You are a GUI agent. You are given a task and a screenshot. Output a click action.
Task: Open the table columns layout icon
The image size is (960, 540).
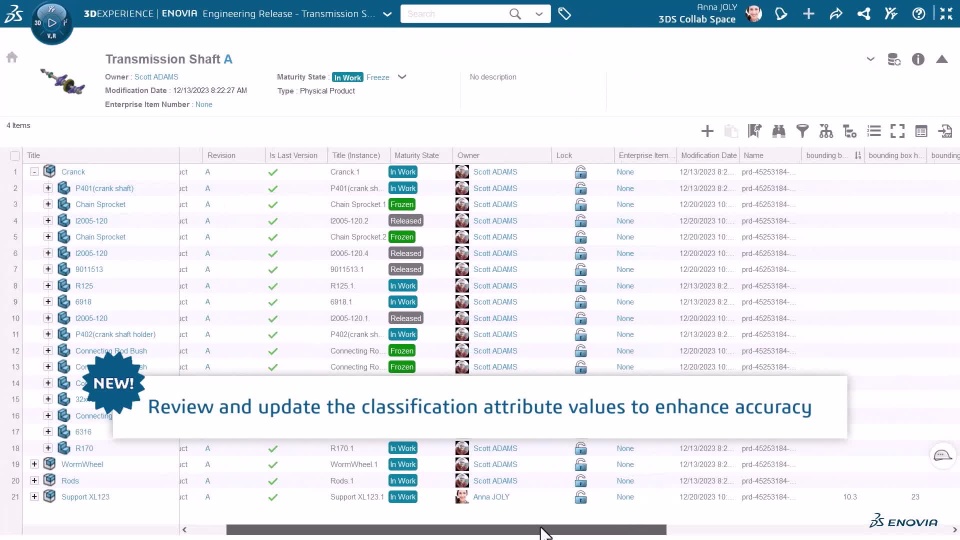921,131
